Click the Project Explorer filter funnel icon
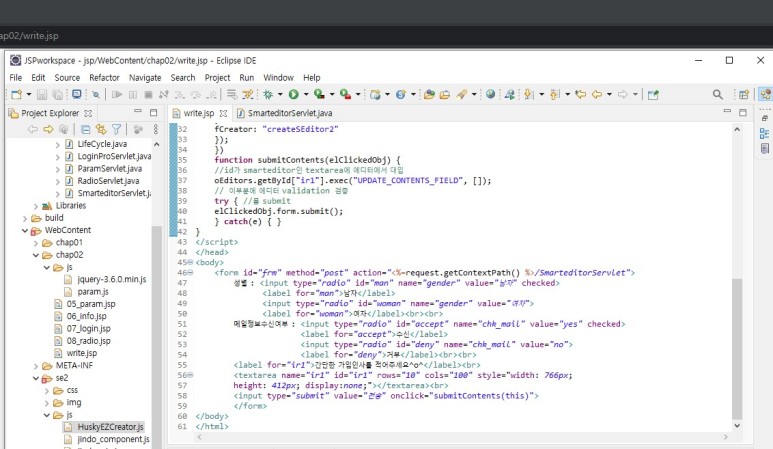This screenshot has height=449, width=773. (116, 129)
